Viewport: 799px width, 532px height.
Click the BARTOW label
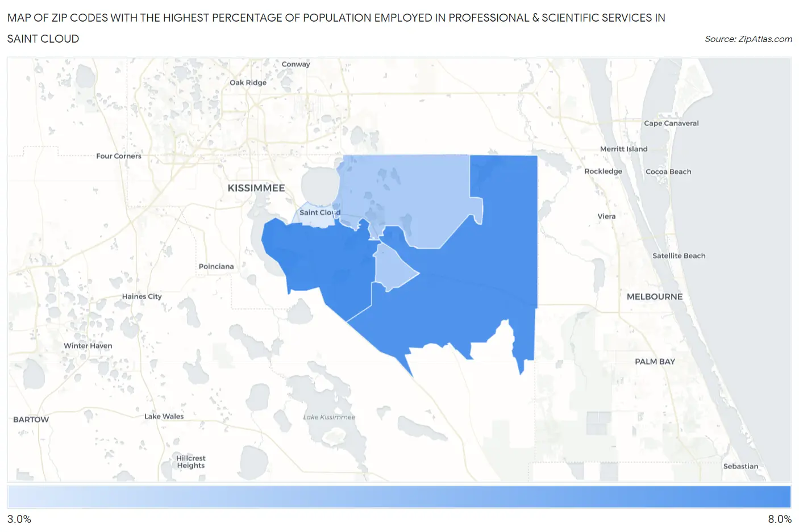pos(31,420)
